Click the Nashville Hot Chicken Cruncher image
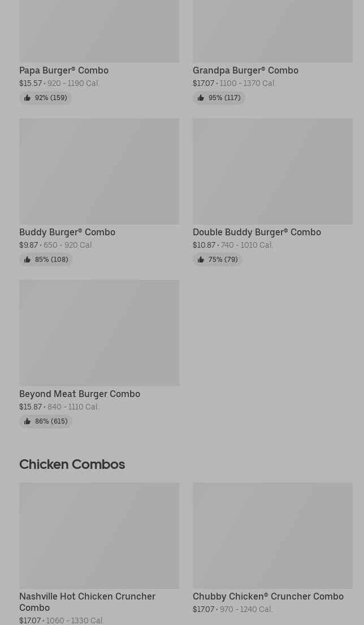The height and width of the screenshot is (625, 364). click(x=99, y=535)
